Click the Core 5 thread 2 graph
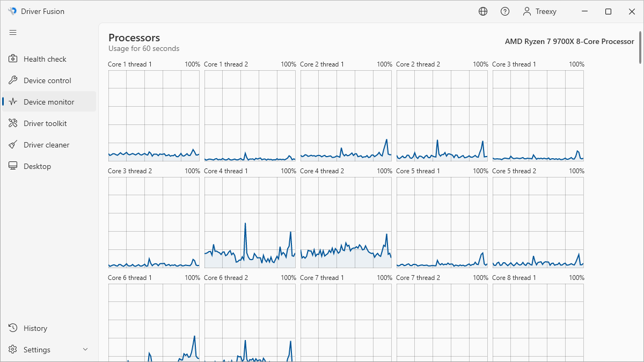This screenshot has height=362, width=644. pyautogui.click(x=538, y=223)
